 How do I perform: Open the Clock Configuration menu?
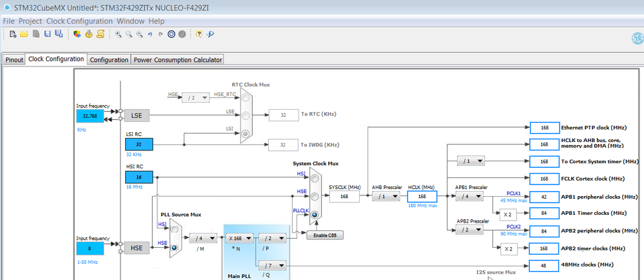tap(79, 21)
